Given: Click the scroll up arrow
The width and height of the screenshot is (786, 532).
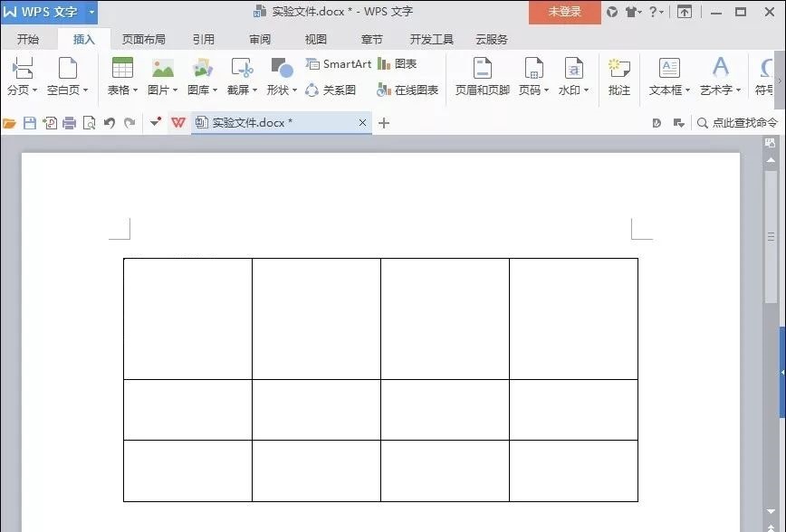Looking at the screenshot, I should pyautogui.click(x=771, y=160).
